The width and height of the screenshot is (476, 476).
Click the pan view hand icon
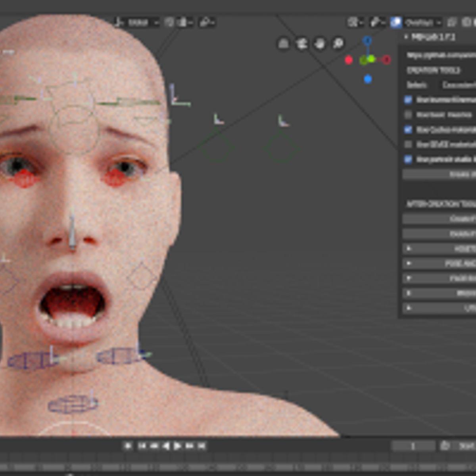[x=320, y=44]
